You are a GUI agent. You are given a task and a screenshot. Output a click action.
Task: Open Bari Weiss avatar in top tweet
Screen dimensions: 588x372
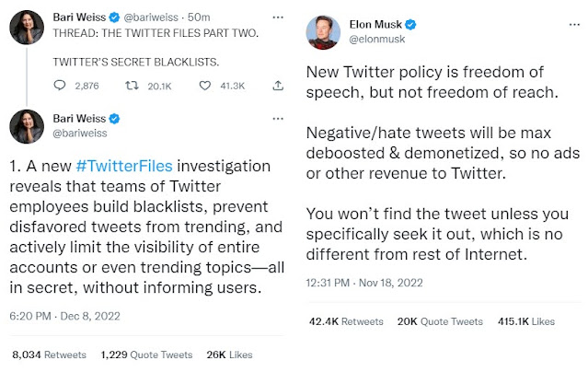tap(29, 29)
